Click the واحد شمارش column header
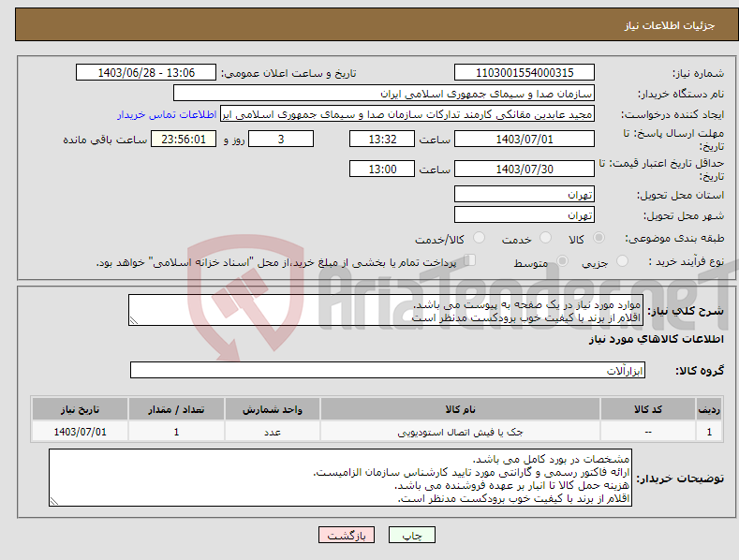Screen dimensions: 739x560 tap(273, 409)
